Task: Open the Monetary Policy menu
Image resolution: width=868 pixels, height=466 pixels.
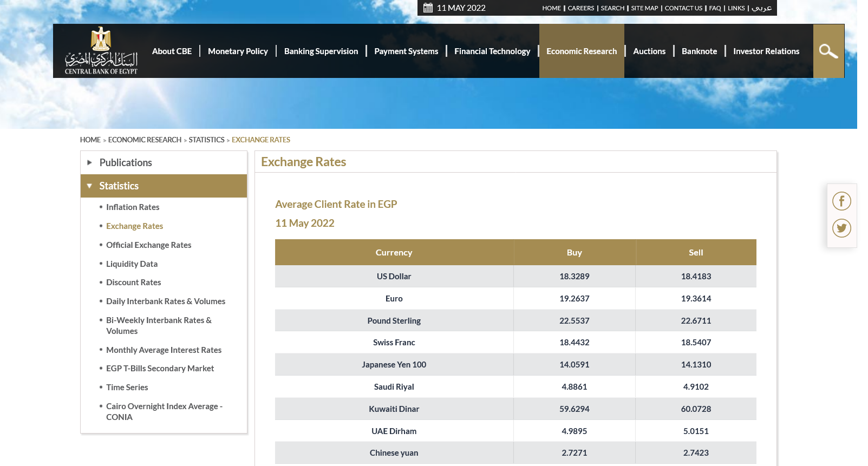Action: tap(238, 51)
